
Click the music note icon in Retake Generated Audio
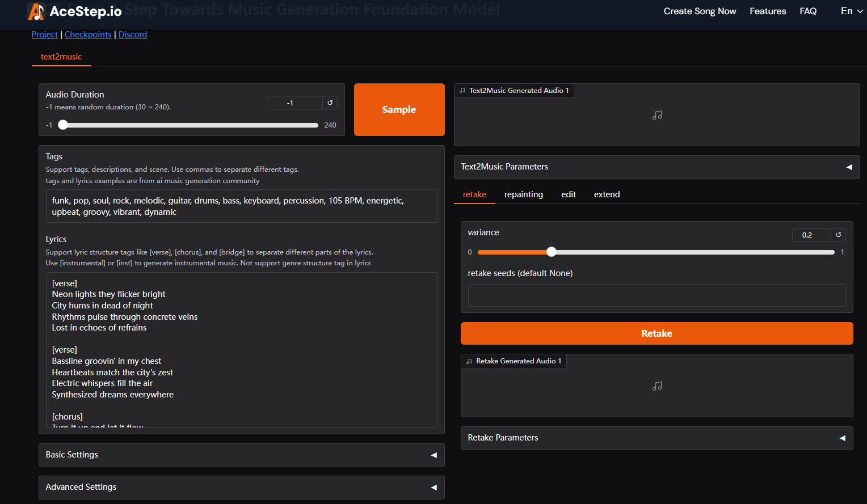tap(657, 386)
